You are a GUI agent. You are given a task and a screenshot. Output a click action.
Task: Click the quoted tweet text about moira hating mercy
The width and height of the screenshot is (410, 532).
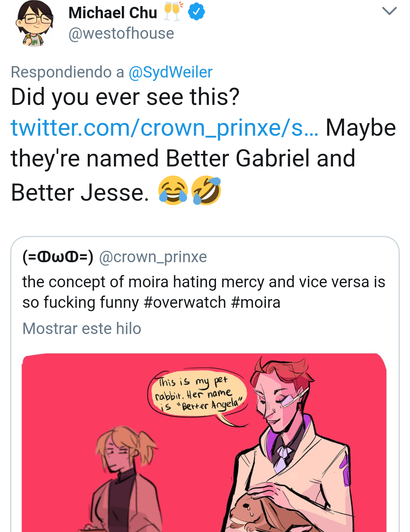click(x=203, y=282)
